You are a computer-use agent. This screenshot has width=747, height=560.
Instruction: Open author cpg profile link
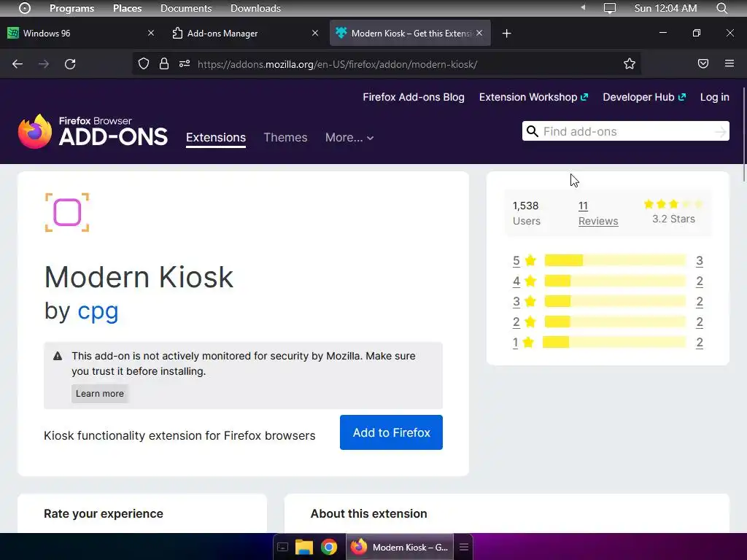click(x=98, y=311)
